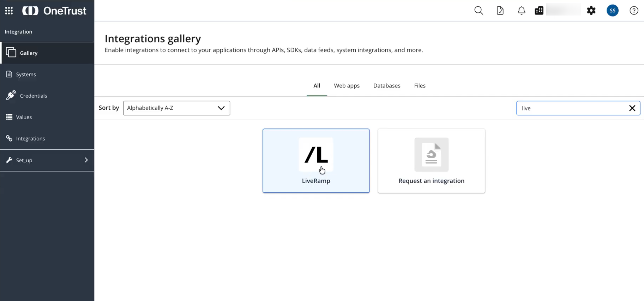644x301 pixels.
Task: Open global search magnifier icon
Action: click(x=479, y=11)
